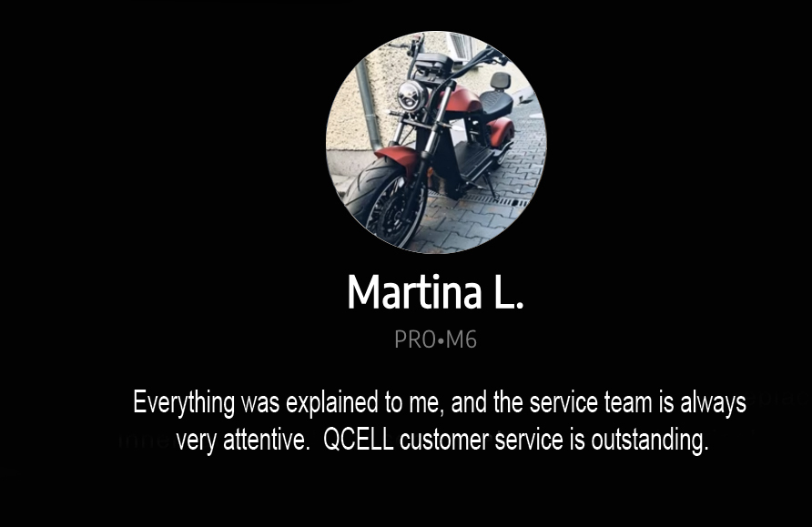Click the word "Everything" in the testimonial
This screenshot has height=527, width=812.
[184, 402]
